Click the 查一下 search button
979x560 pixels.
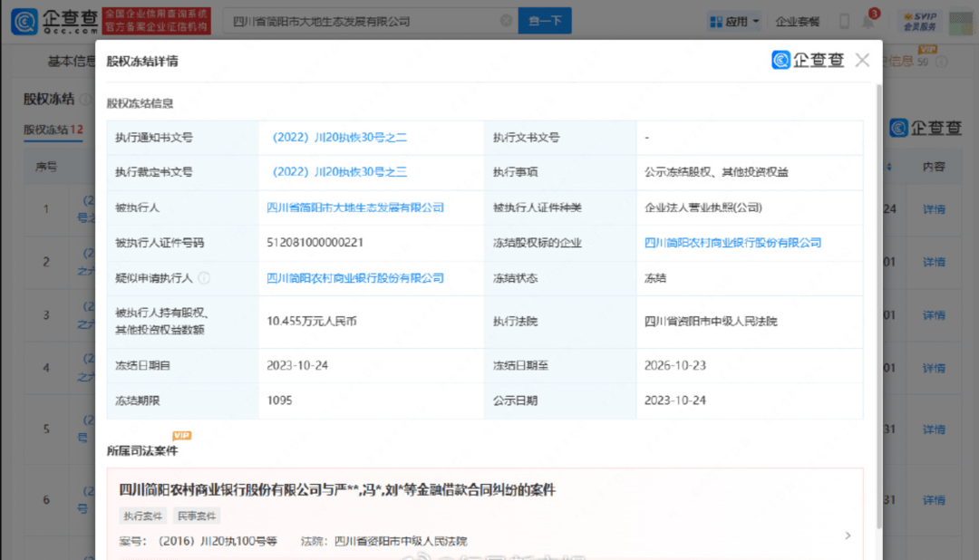[x=544, y=21]
